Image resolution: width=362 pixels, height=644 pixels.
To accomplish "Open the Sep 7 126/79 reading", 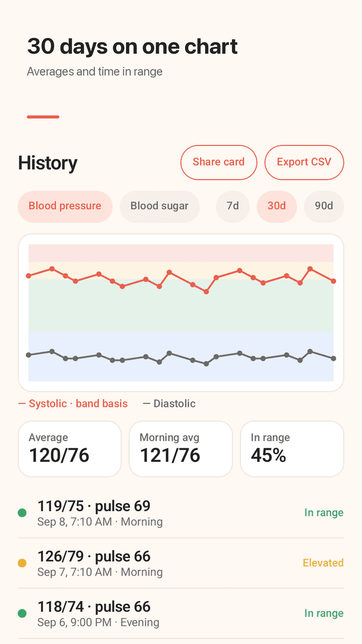I will 181,563.
